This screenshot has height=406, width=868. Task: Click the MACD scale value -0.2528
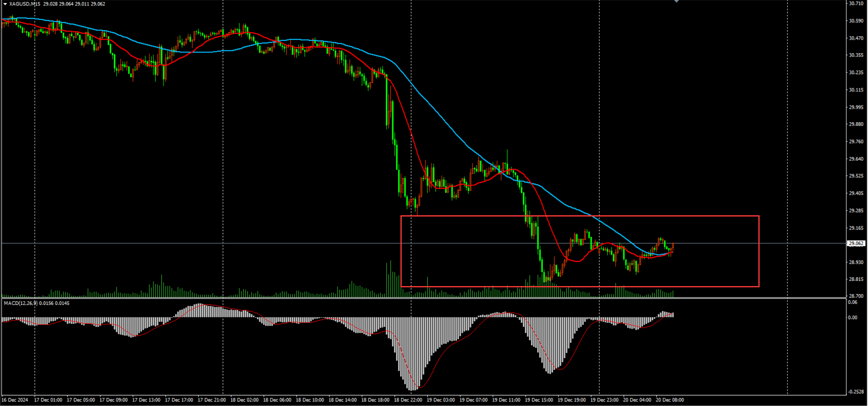point(856,392)
